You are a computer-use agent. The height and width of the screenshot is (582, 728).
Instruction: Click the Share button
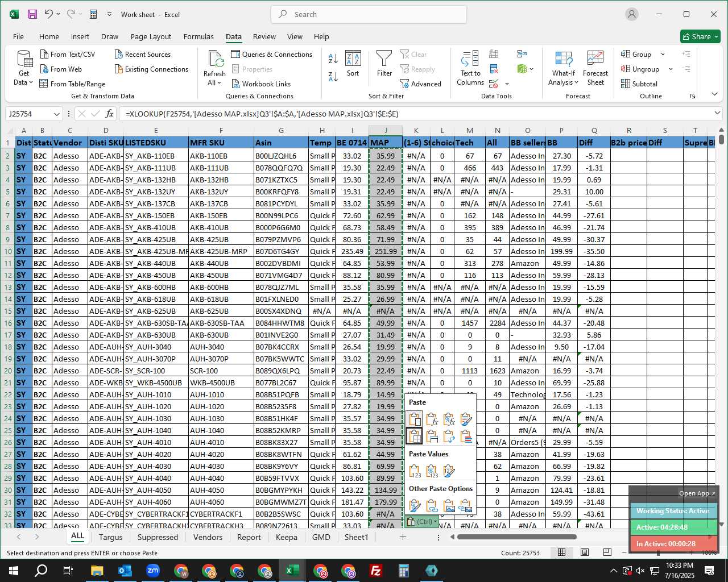[700, 36]
